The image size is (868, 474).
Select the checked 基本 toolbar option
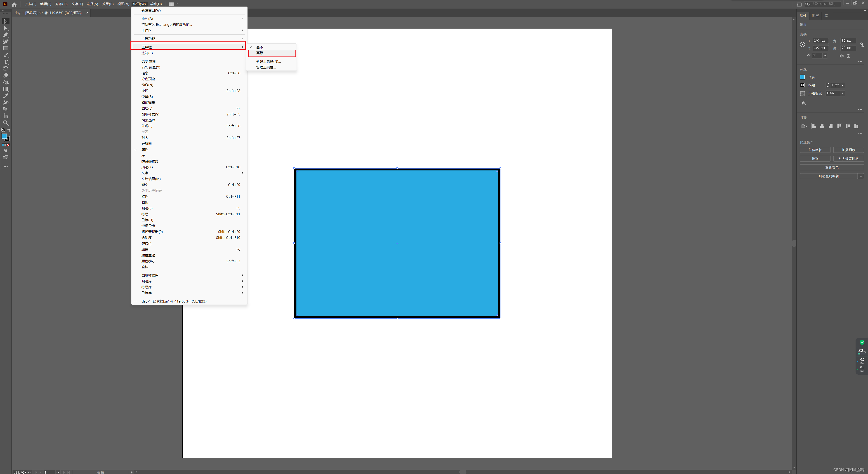tap(272, 47)
